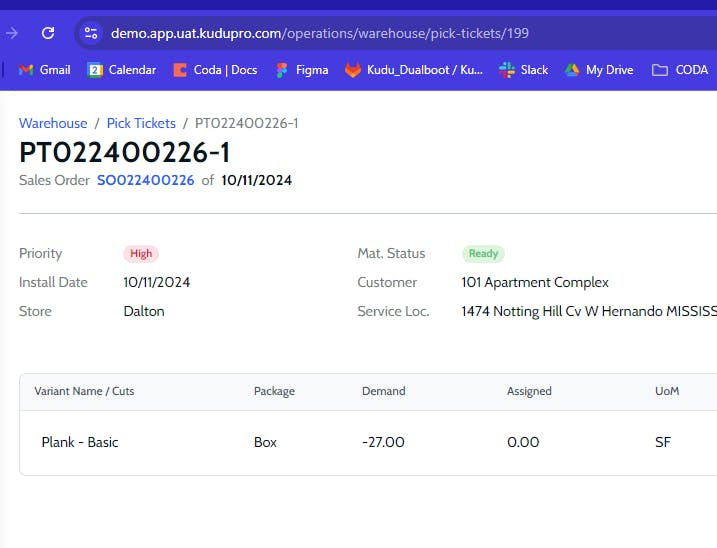This screenshot has height=548, width=717.
Task: Click the Demand column header
Action: point(384,391)
